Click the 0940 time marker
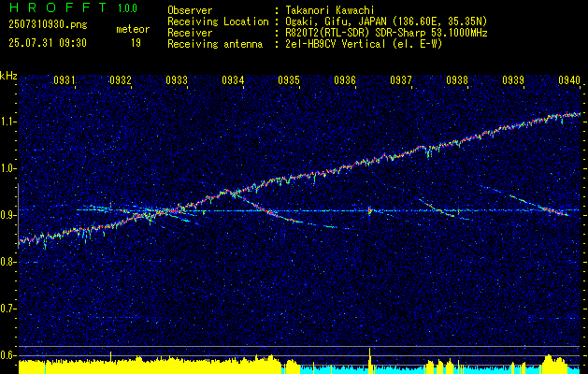 (569, 79)
